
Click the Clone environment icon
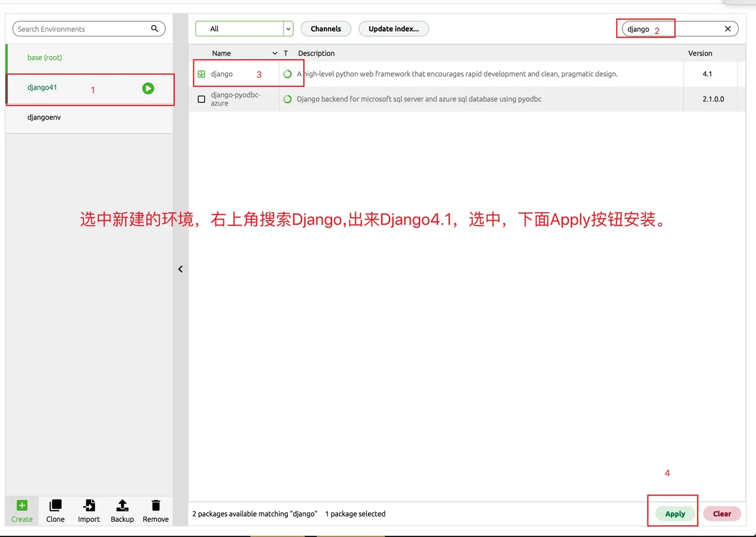pyautogui.click(x=55, y=506)
